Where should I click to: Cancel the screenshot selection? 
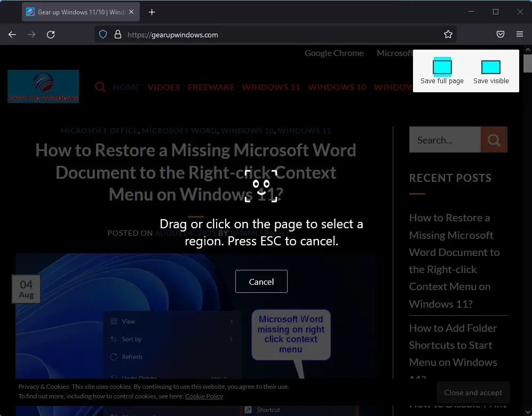tap(261, 282)
